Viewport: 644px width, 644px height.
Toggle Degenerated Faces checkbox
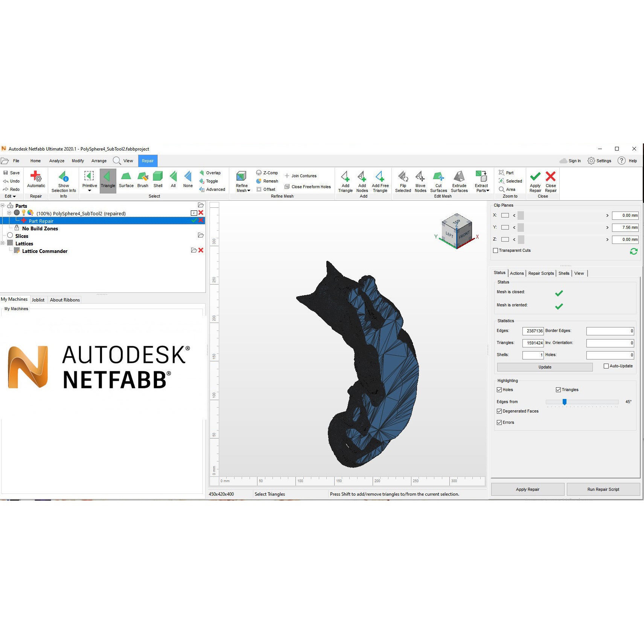tap(499, 411)
